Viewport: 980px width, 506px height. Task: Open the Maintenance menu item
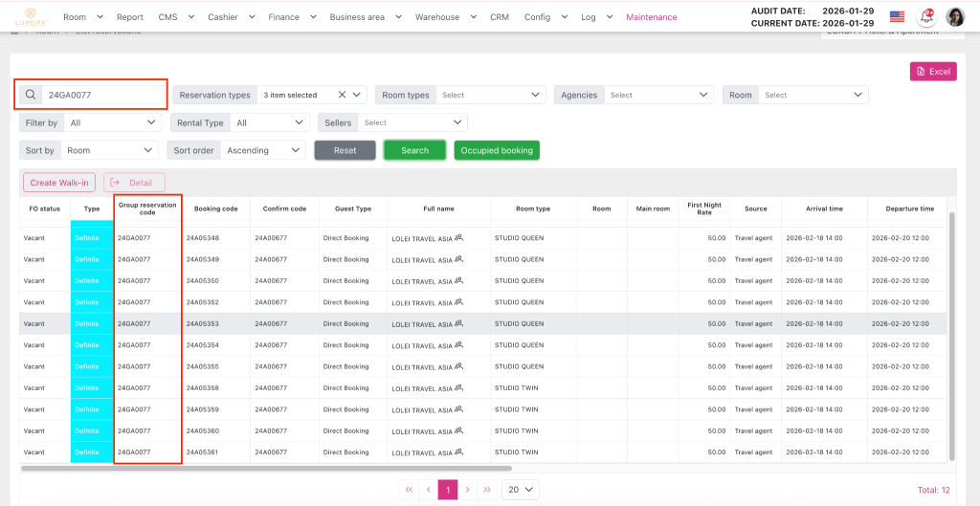pos(651,17)
